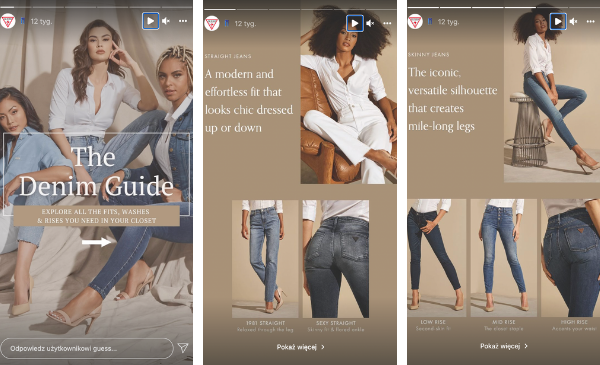Click 'Pokaż więcej' under Straight Jeans story

coord(300,347)
